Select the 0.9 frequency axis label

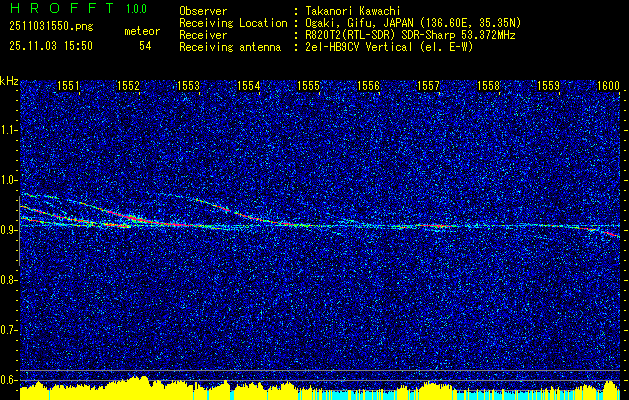click(9, 230)
